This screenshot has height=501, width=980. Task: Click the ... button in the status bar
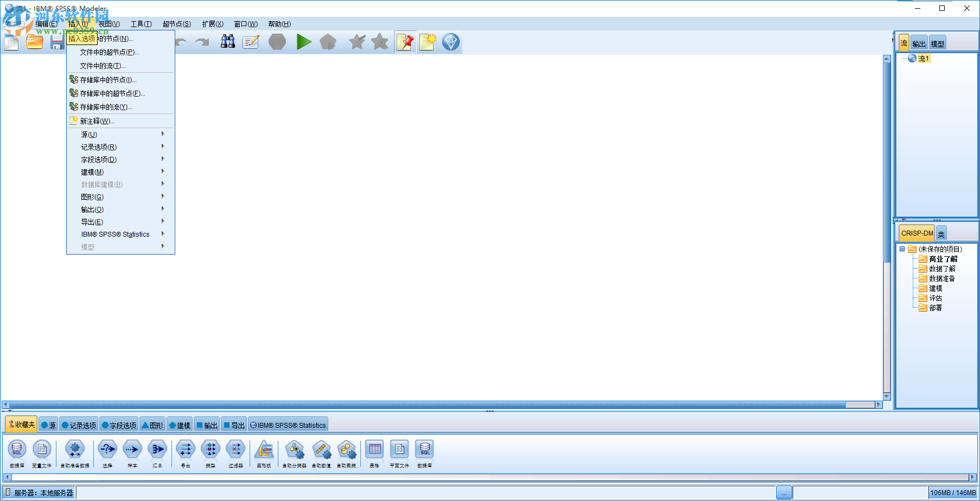click(x=785, y=492)
